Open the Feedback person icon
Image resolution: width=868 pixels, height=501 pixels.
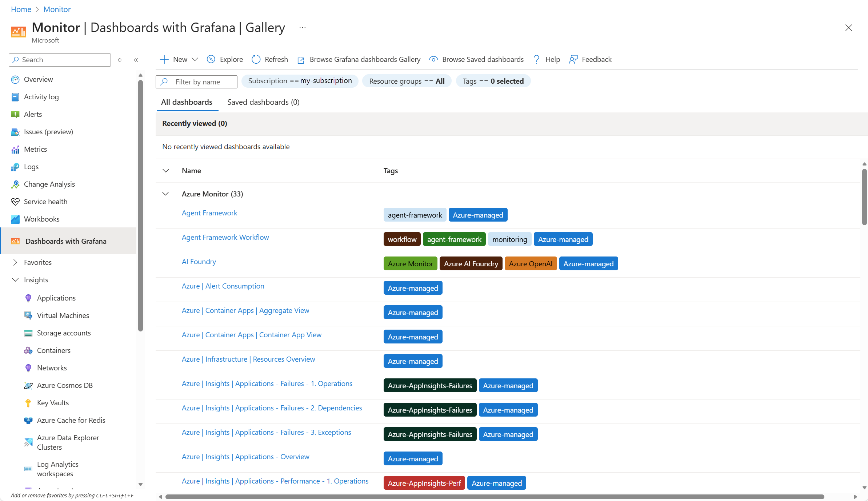573,59
